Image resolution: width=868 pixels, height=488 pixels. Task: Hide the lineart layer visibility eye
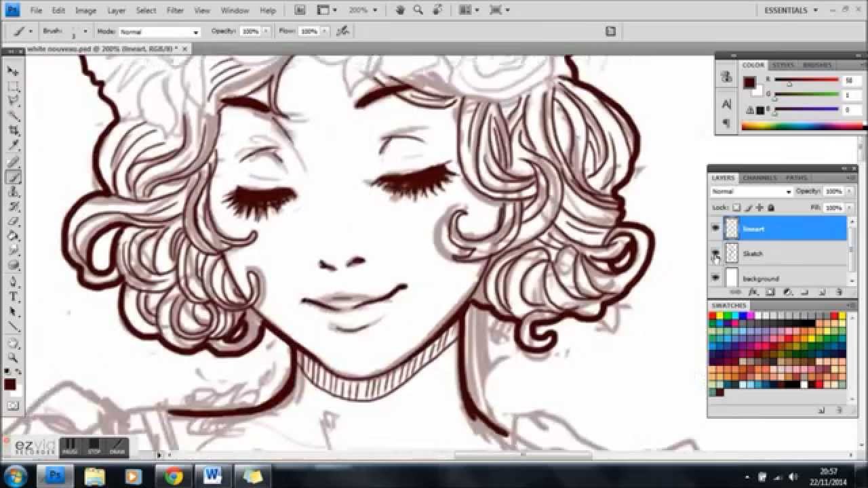point(716,228)
